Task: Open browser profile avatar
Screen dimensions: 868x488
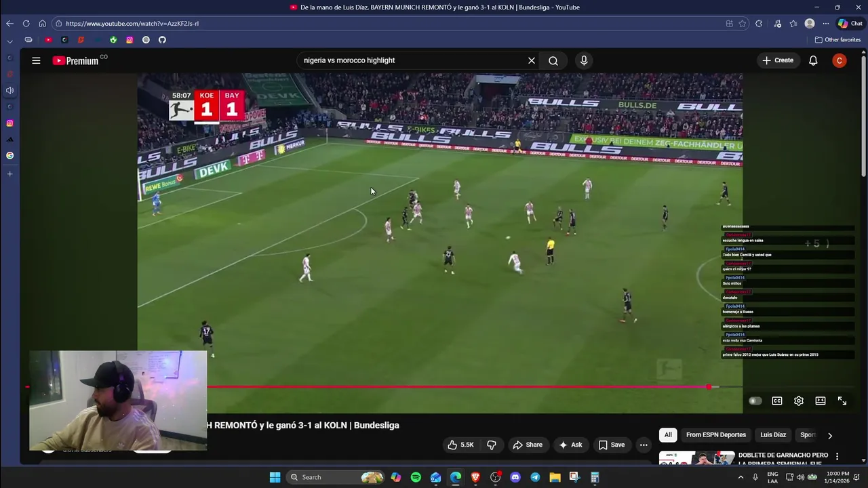Action: [x=810, y=23]
